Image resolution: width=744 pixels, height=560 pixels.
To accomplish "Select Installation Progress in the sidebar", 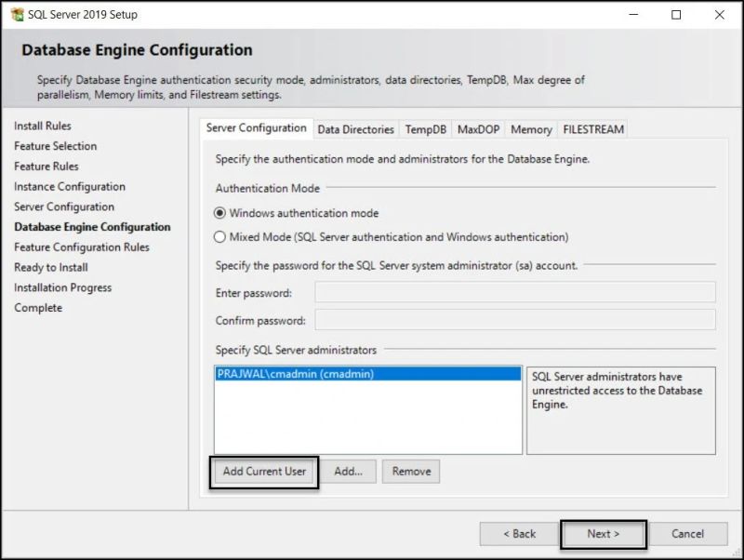I will click(x=63, y=287).
